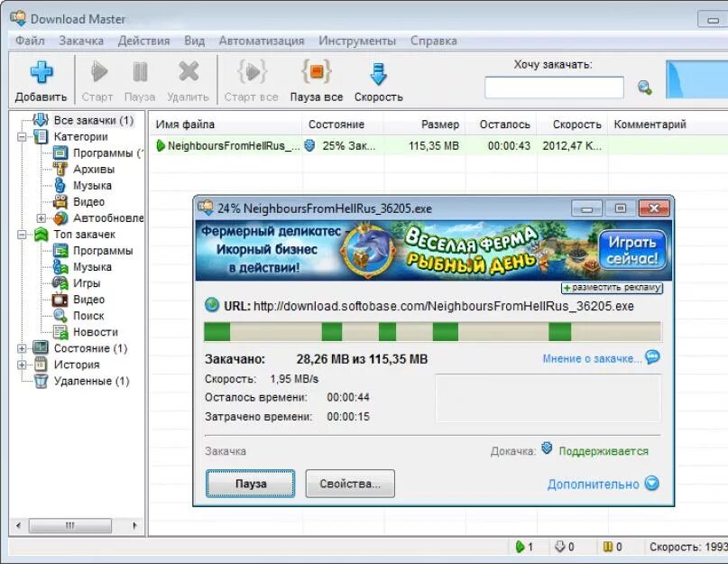Viewport: 728px width, 564px height.
Task: Click the sidebar scrollbar right arrow
Action: pos(134,525)
